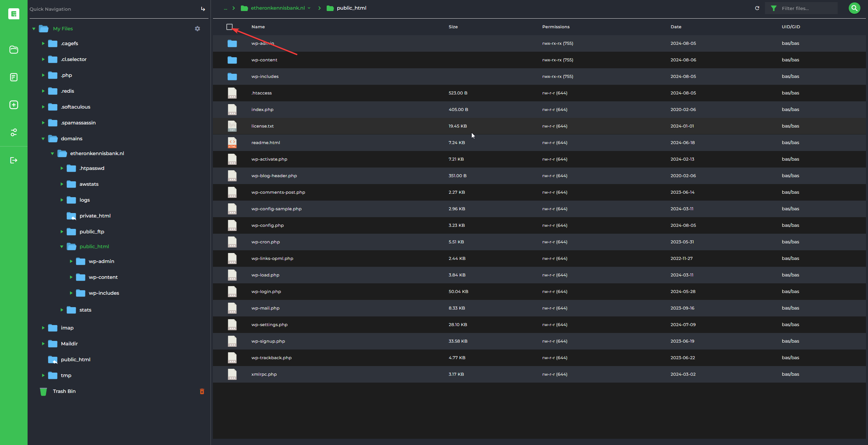Open wp-config.php file row
Screen dimensions: 868x445
(267, 225)
